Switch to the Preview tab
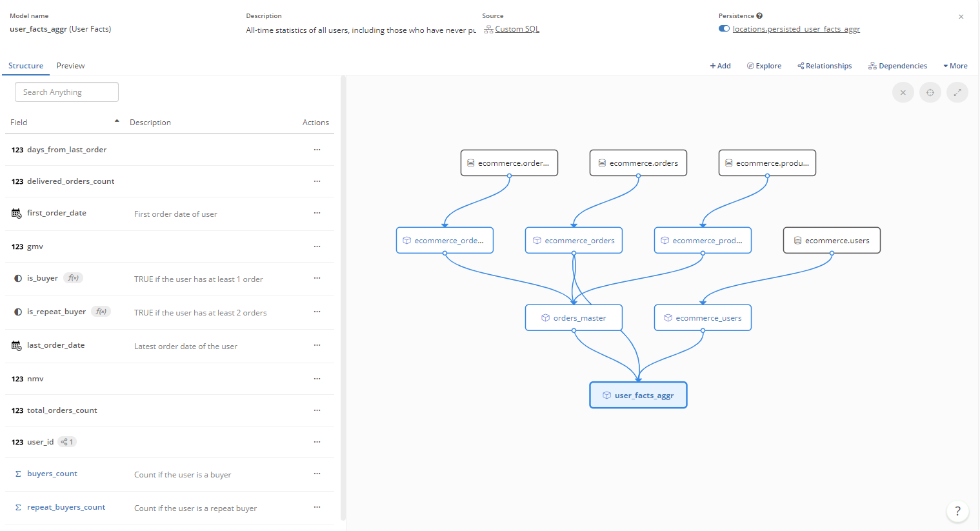This screenshot has height=531, width=980. pyautogui.click(x=70, y=66)
